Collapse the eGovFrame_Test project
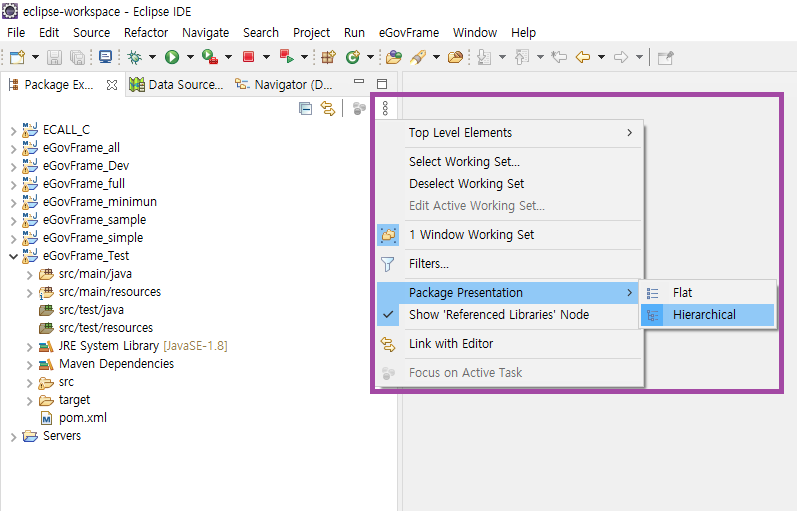 [13, 257]
